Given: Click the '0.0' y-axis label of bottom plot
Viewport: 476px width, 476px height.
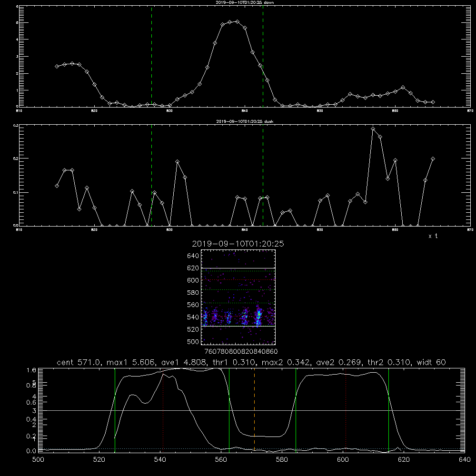Looking at the screenshot, I should click(31, 451).
